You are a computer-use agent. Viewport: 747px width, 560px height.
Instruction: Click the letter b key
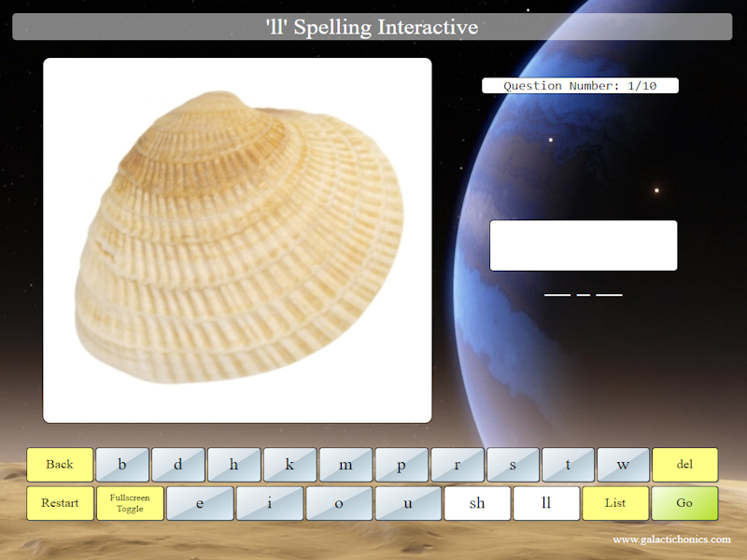click(122, 464)
